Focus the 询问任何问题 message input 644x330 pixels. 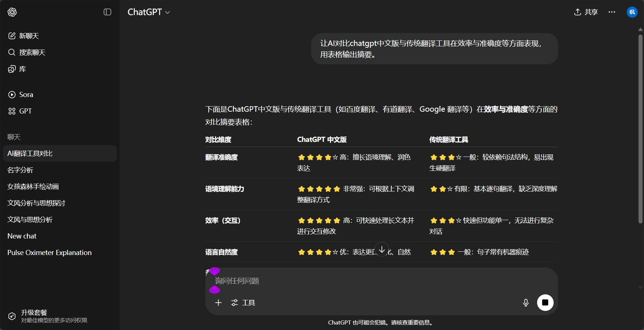[381, 281]
